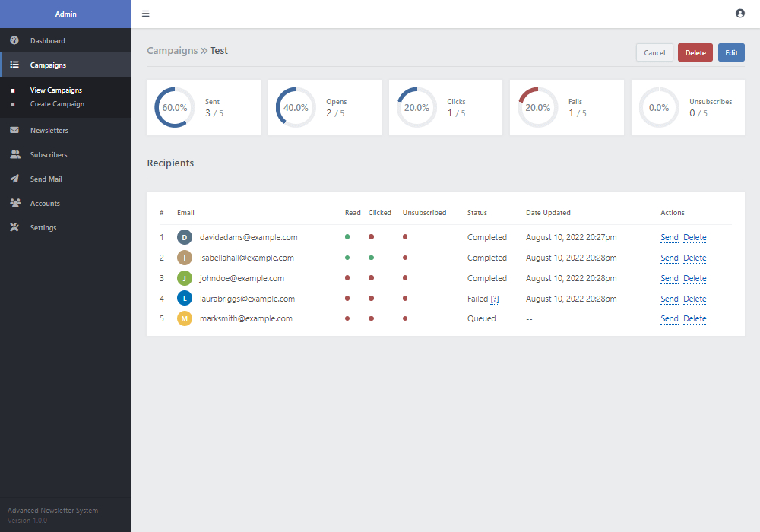The image size is (760, 532).
Task: Click Send link for johndoe
Action: (x=670, y=278)
